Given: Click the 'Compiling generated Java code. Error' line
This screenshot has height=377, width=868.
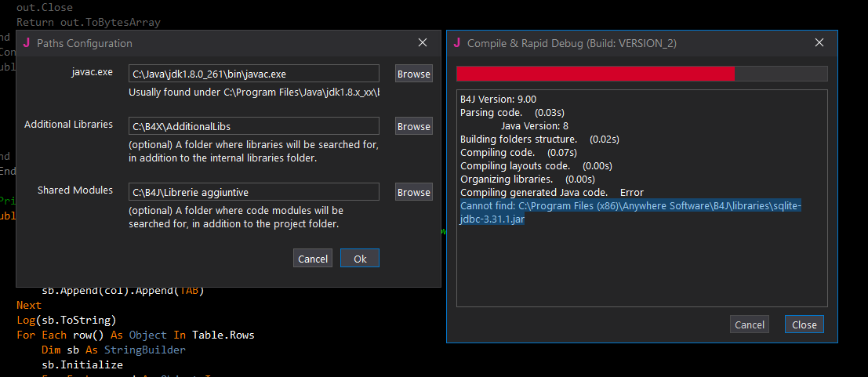Looking at the screenshot, I should [x=551, y=192].
